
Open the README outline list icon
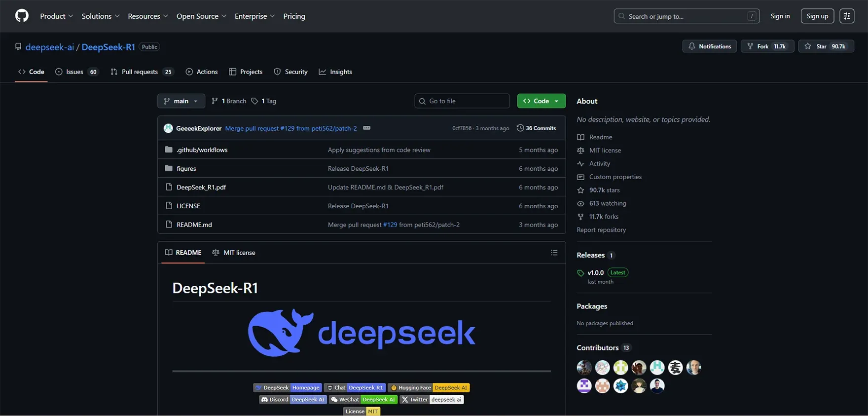(554, 253)
